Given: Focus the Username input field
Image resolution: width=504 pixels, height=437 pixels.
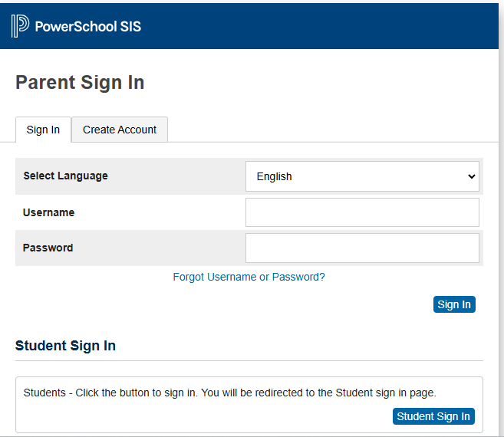Looking at the screenshot, I should [x=362, y=212].
